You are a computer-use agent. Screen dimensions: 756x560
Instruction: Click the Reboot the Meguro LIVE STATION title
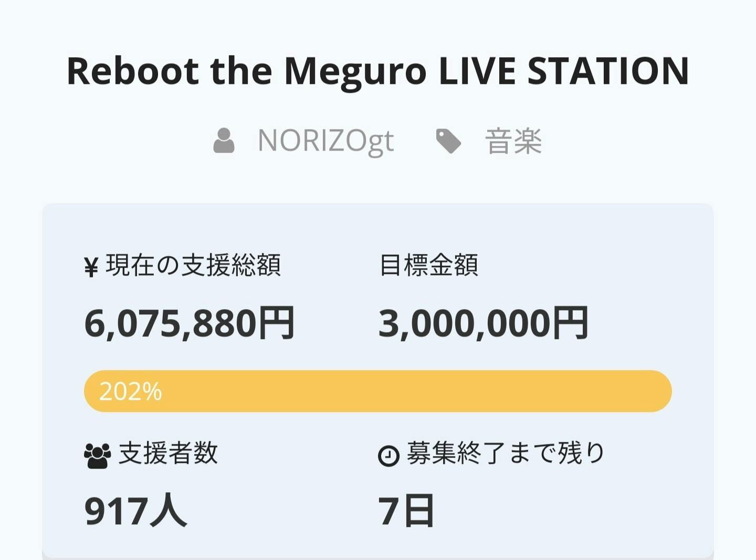coord(378,70)
